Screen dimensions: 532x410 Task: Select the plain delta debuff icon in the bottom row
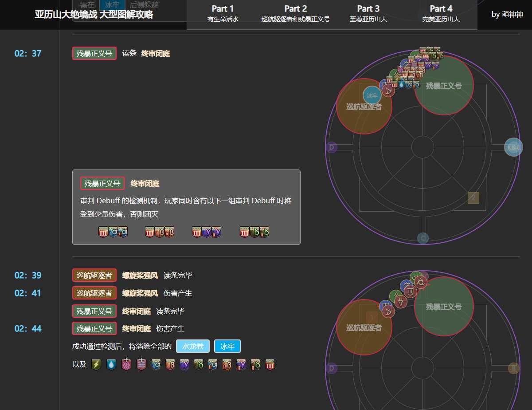coord(199,365)
